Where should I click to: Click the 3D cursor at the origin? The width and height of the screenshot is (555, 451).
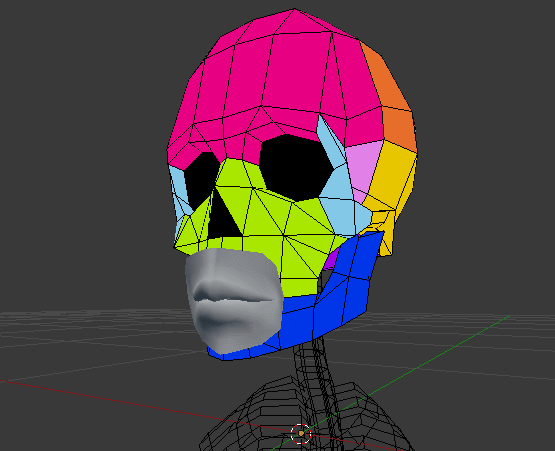click(301, 433)
